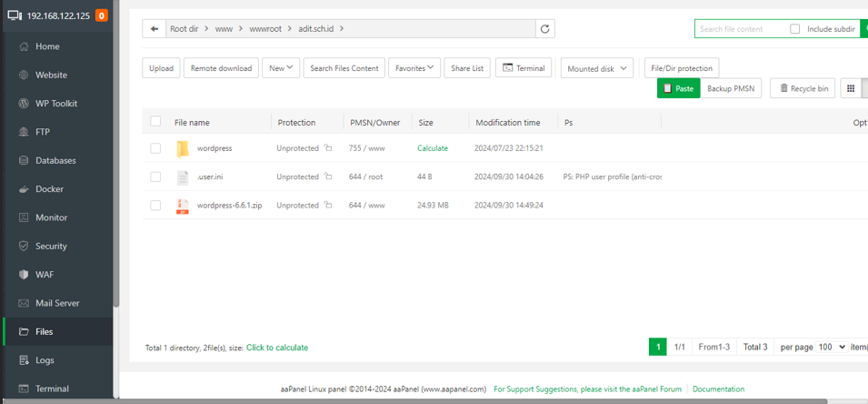The width and height of the screenshot is (868, 404).
Task: Visit the aaPanel Forum support link
Action: coord(587,389)
